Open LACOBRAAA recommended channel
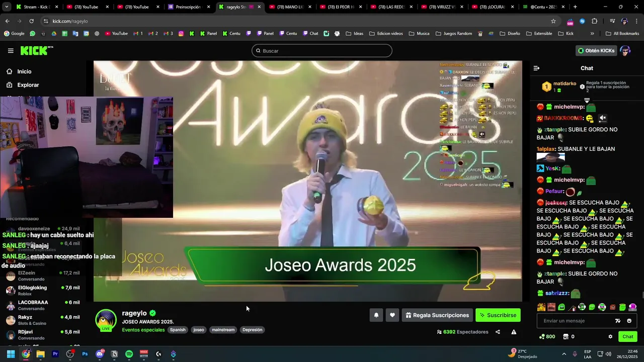Viewport: 644px width, 362px height. 43,305
